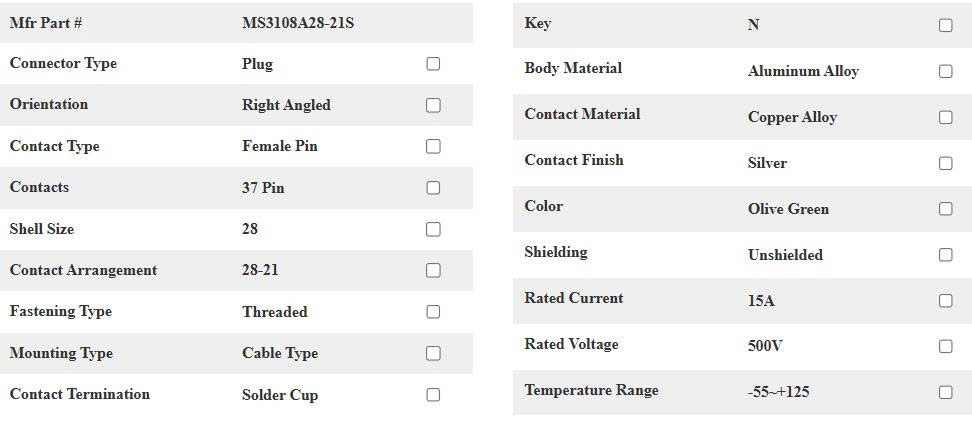The height and width of the screenshot is (421, 972).
Task: Click the MS3108A28-21S part number text
Action: (298, 23)
